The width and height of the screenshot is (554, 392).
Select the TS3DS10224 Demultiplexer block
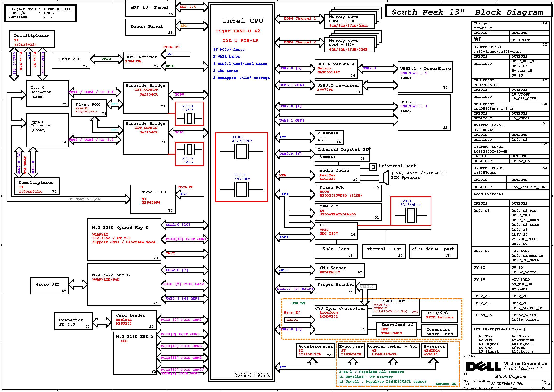pos(32,39)
